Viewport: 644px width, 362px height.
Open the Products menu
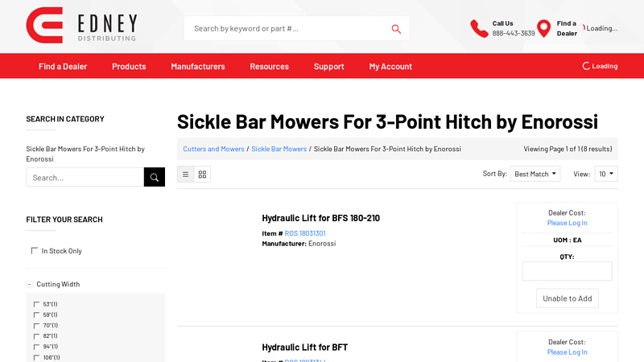[x=129, y=66]
